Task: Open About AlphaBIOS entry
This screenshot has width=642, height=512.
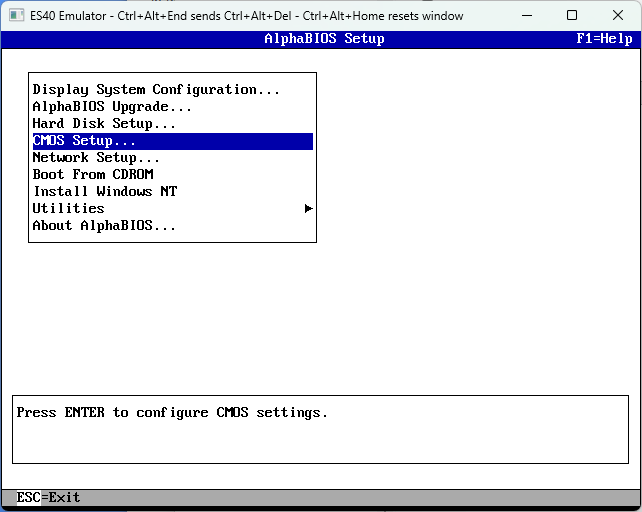Action: point(172,226)
